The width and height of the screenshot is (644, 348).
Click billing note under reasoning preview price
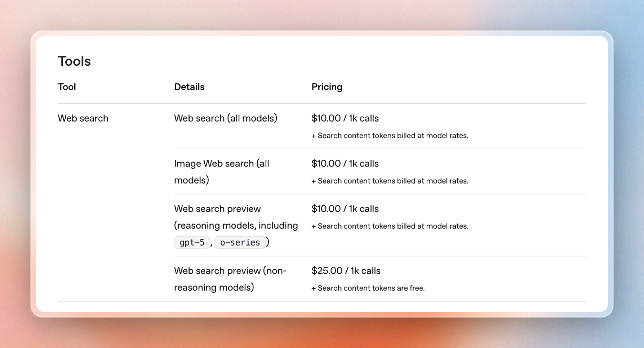(390, 226)
